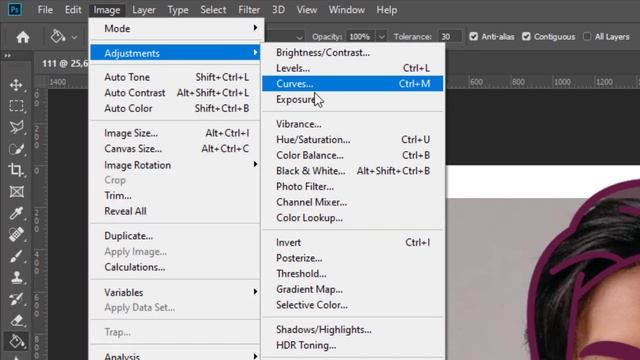Image resolution: width=640 pixels, height=360 pixels.
Task: Select the Clone Stamp tool
Action: coord(16,278)
